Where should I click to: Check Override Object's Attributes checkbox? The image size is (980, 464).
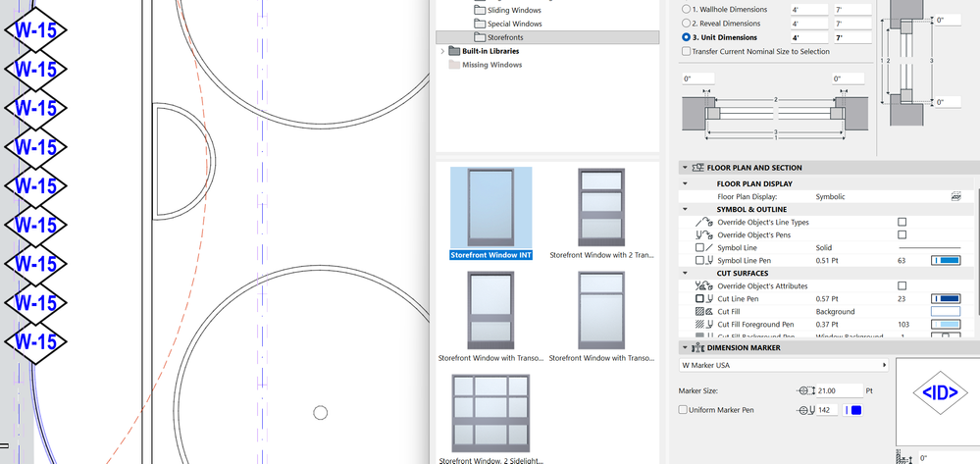coord(902,285)
